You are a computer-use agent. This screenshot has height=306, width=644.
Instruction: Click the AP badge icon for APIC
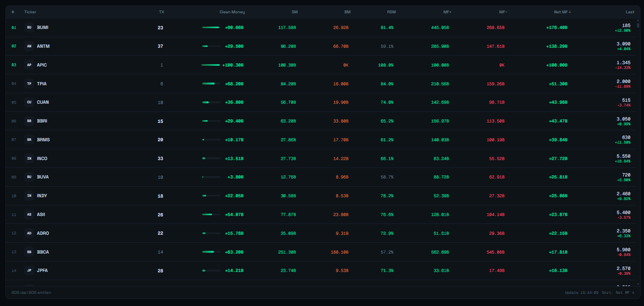click(x=29, y=65)
